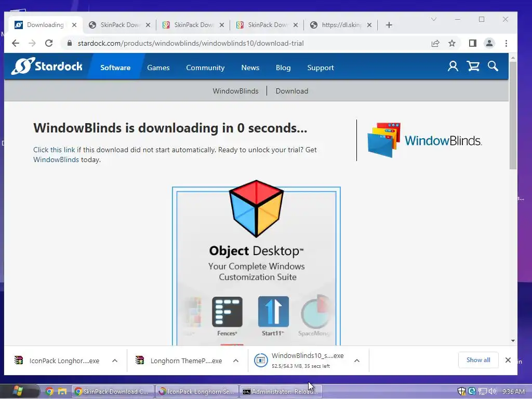Open Windows Security shield tray icon
Screen dimensions: 532x399
coord(461,391)
